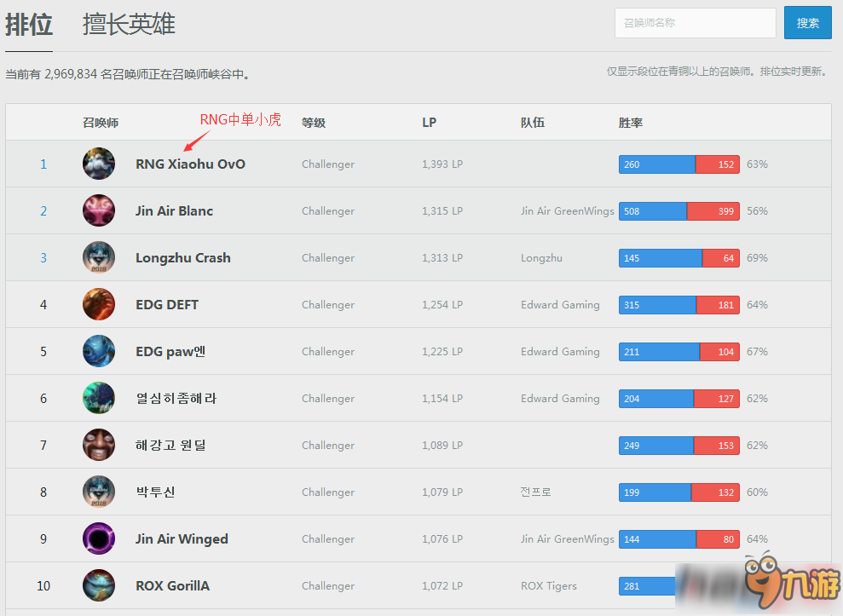Select 열심히좀해라's profile icon

coord(99,397)
